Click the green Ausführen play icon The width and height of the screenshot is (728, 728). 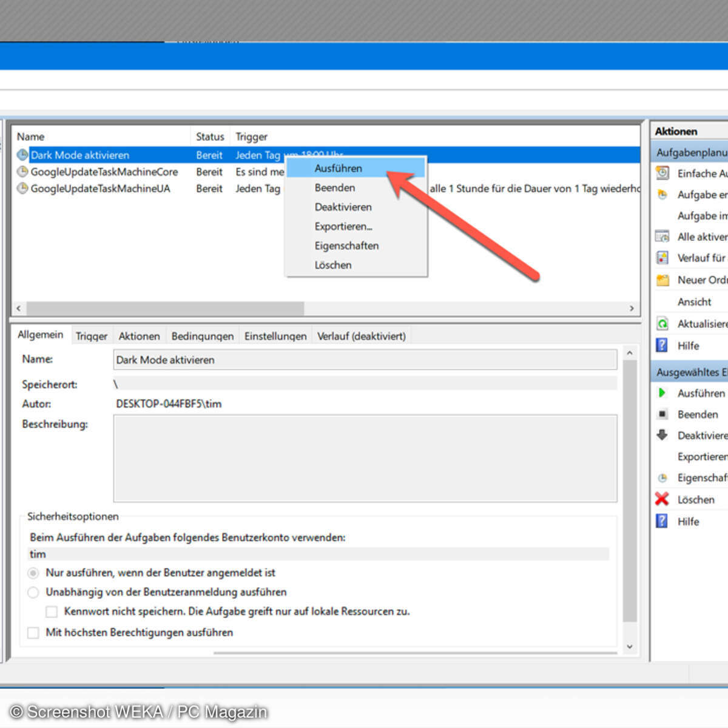pyautogui.click(x=662, y=393)
